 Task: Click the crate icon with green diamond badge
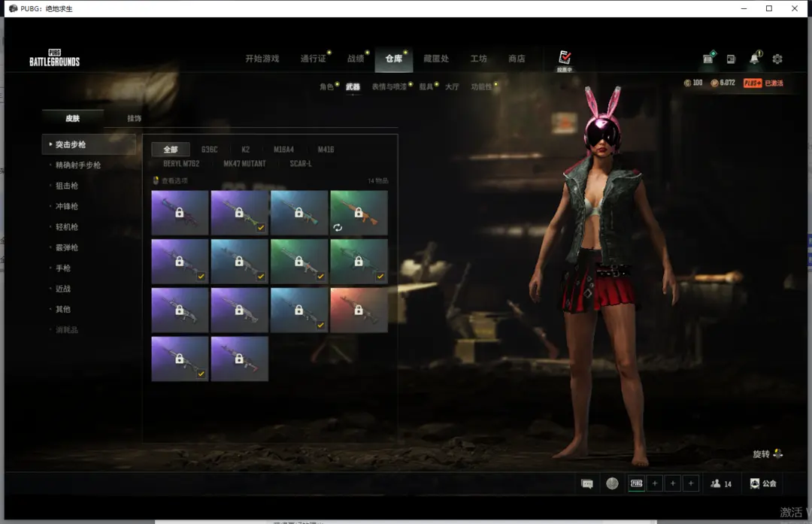coord(708,57)
